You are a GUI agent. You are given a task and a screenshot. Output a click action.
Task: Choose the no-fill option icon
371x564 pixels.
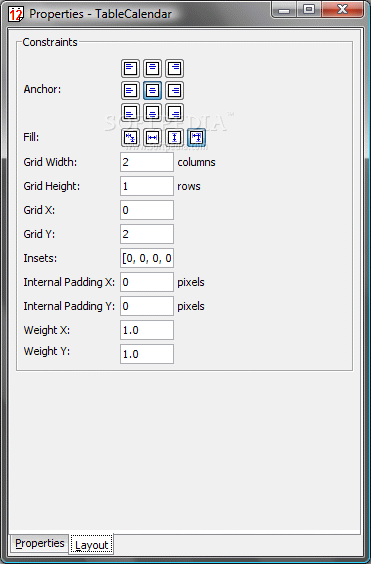point(130,137)
